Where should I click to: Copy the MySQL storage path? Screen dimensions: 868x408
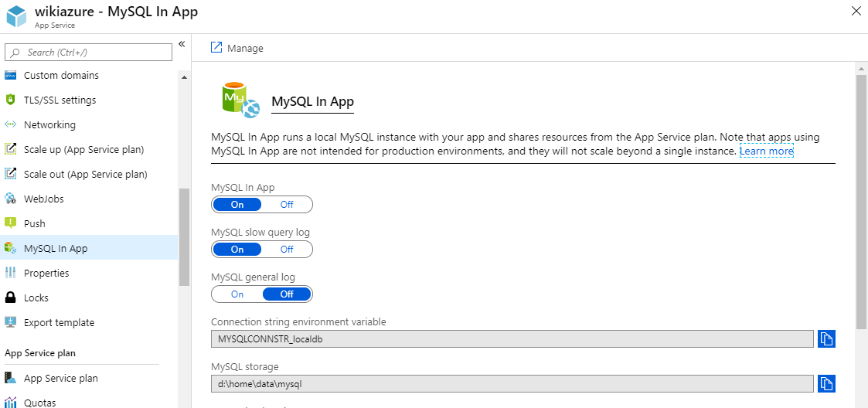(826, 383)
